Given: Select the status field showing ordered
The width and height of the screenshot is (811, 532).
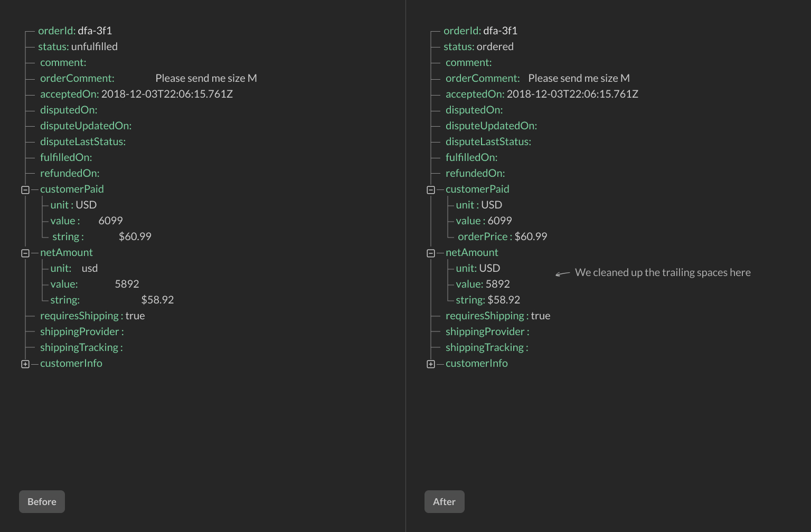Looking at the screenshot, I should [x=478, y=46].
